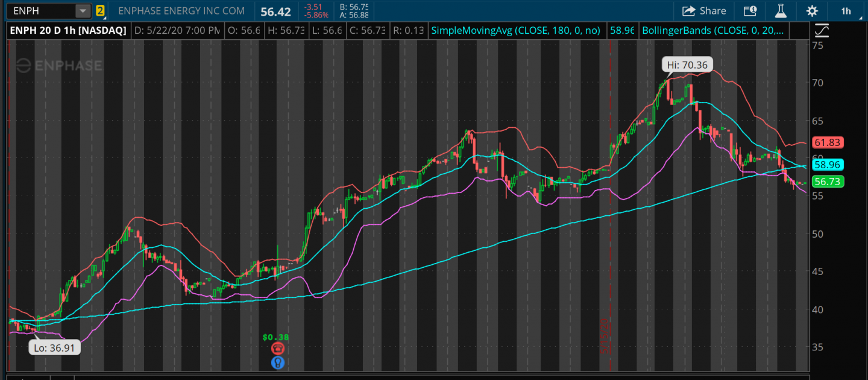Open the studies flask icon

click(781, 11)
